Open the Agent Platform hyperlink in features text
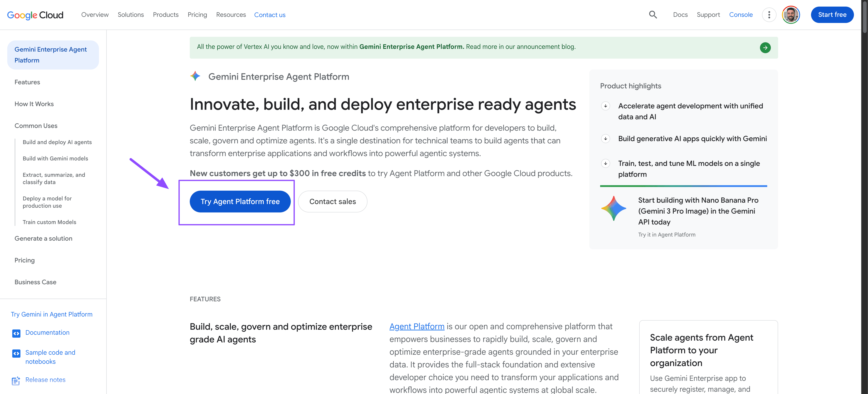The height and width of the screenshot is (394, 868). pyautogui.click(x=417, y=326)
